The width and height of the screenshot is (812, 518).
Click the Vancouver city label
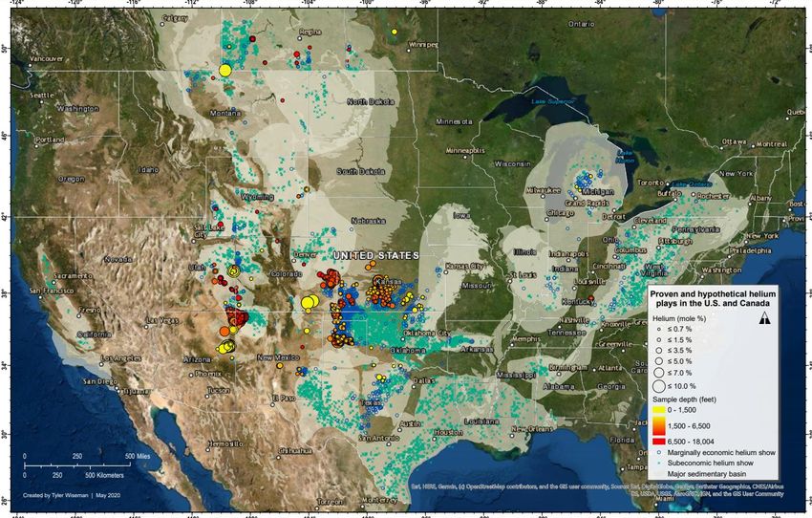46,59
